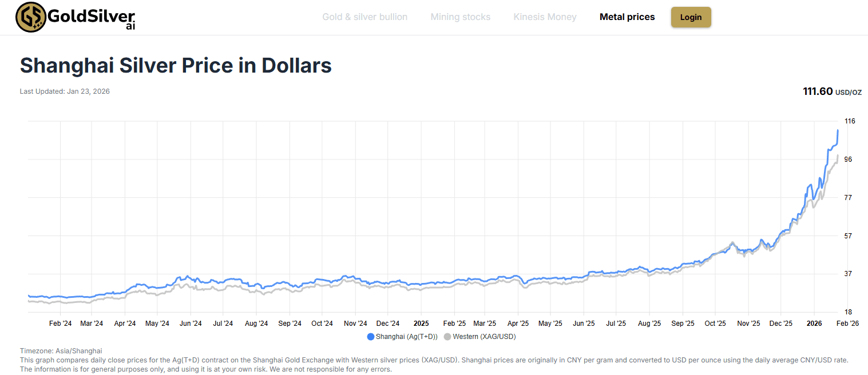Click the Timezone: Asia/Shanghai text
Image resolution: width=868 pixels, height=375 pixels.
click(x=61, y=350)
